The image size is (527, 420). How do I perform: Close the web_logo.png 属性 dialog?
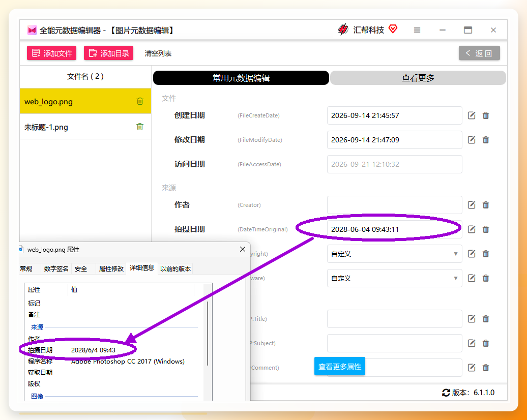pos(243,249)
